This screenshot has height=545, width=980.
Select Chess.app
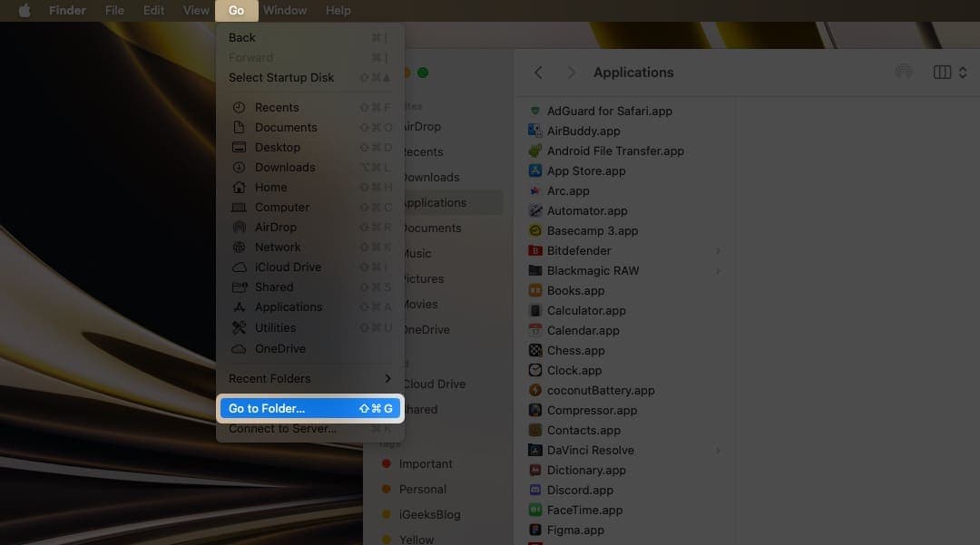(575, 351)
